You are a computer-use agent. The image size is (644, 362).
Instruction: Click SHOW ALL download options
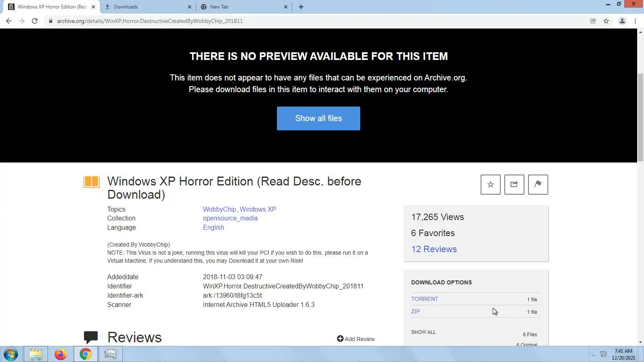click(x=423, y=332)
